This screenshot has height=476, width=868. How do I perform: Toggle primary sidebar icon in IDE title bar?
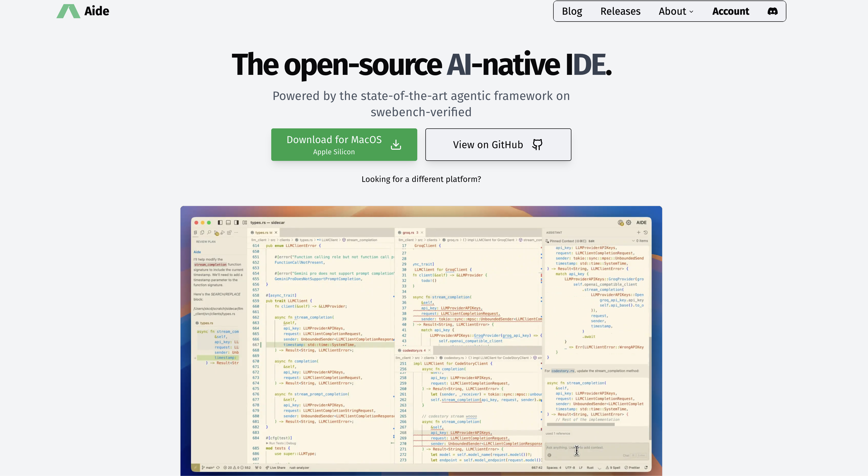[x=220, y=222]
